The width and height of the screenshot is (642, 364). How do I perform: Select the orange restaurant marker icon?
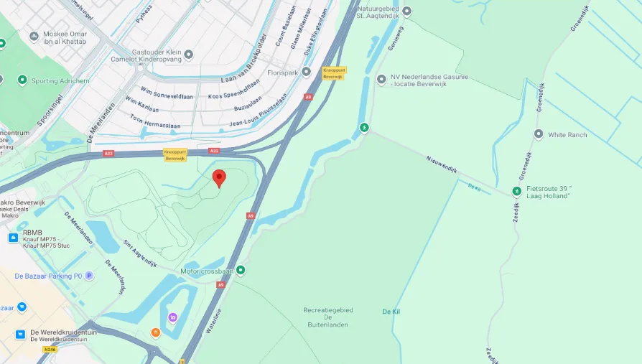(x=156, y=332)
